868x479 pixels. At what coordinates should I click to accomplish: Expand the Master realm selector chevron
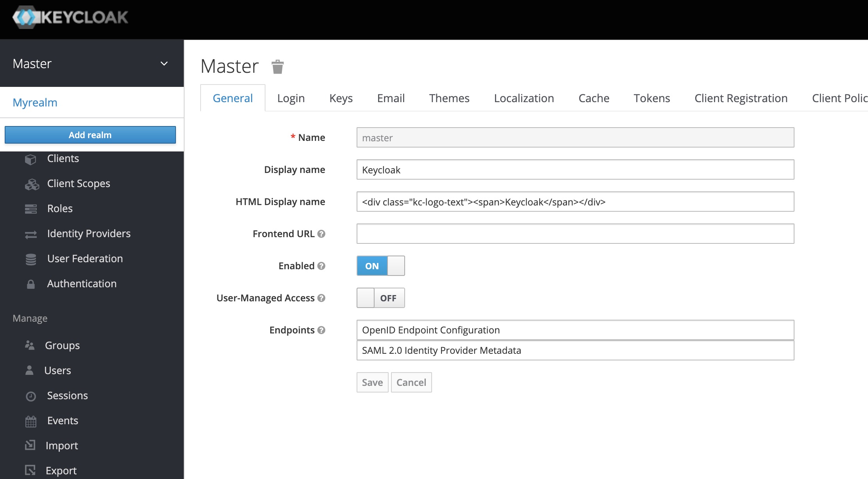tap(164, 63)
